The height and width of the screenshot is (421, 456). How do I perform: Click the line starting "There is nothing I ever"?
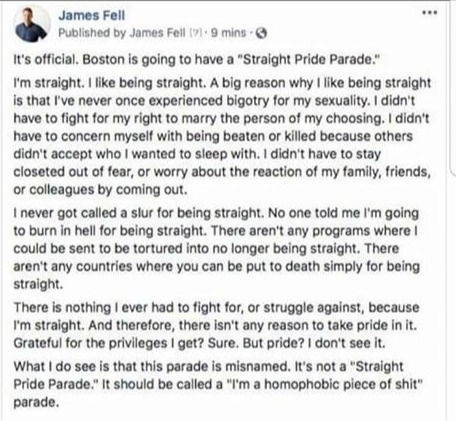(216, 308)
